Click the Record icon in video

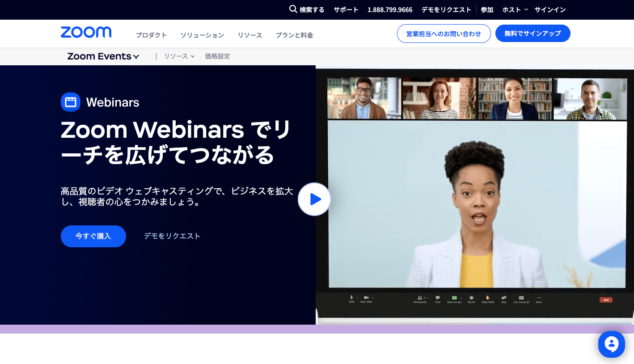(471, 297)
